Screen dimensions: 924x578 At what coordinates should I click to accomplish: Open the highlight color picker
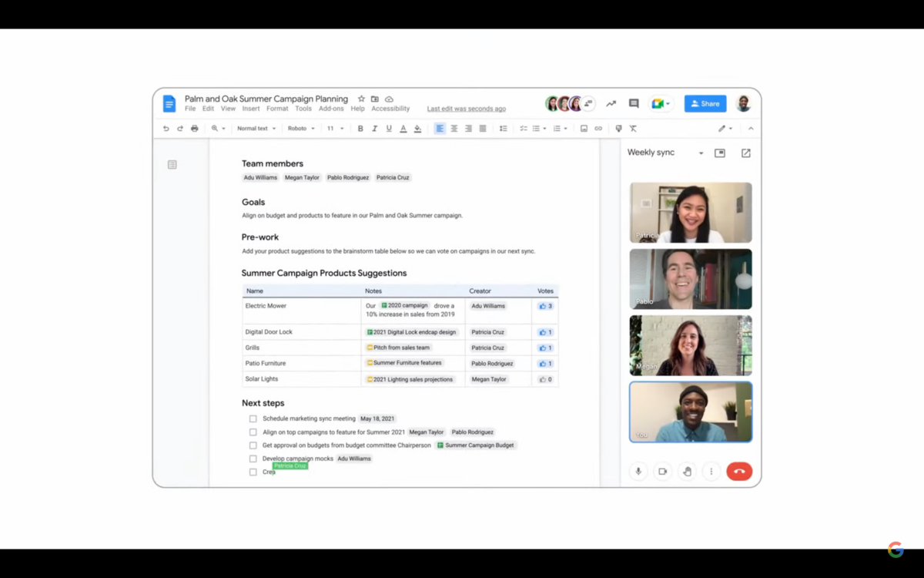(417, 129)
